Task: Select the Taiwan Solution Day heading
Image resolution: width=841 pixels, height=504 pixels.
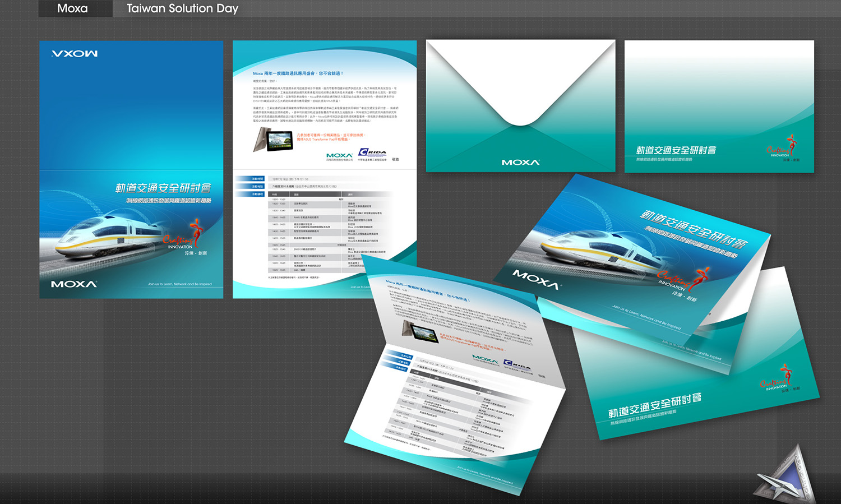Action: (182, 8)
